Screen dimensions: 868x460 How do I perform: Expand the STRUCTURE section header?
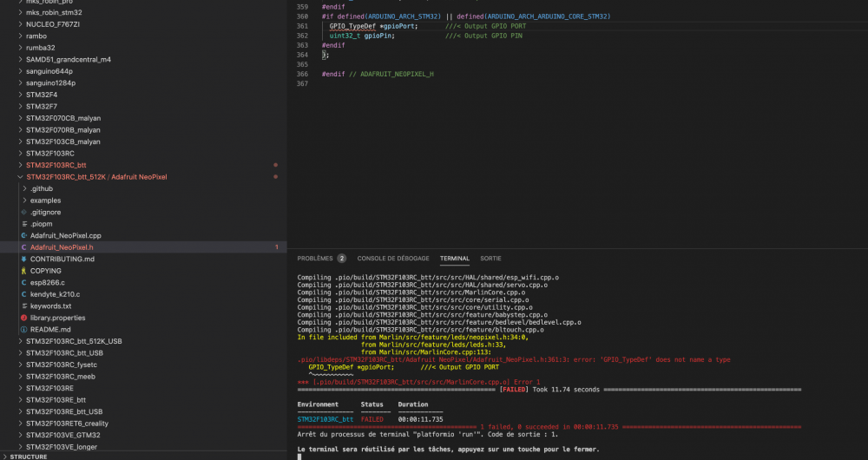[29, 457]
